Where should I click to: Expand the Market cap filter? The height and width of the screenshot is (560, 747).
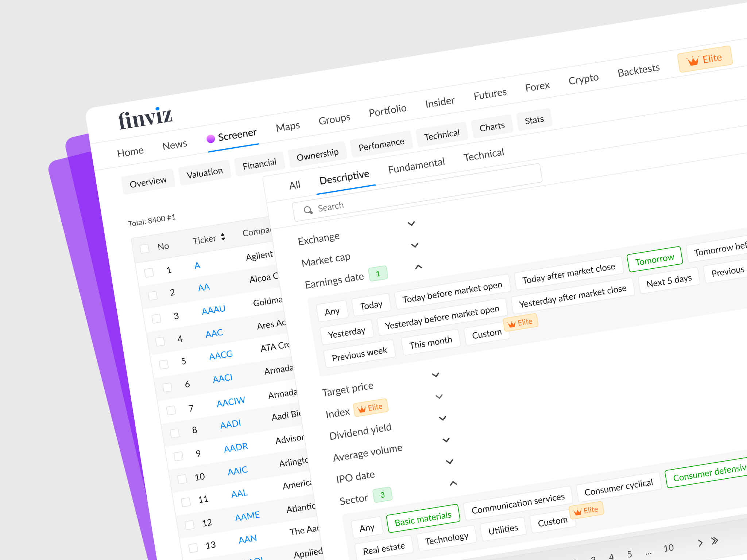[x=415, y=245]
